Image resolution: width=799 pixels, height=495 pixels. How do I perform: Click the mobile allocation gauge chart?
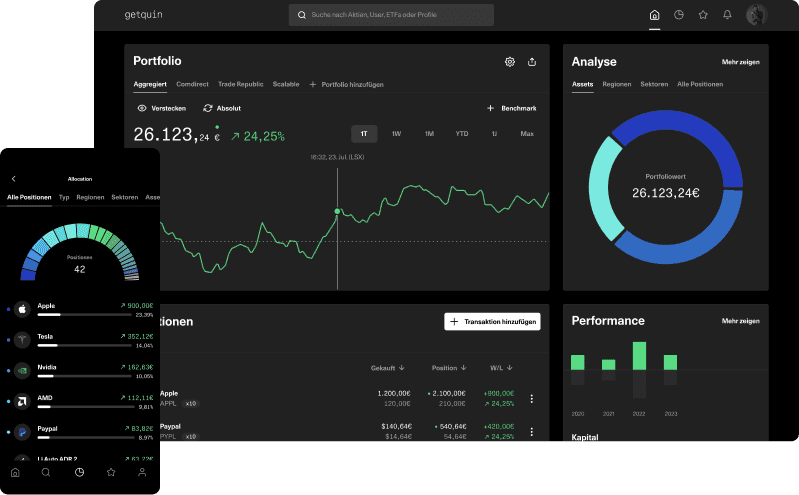[79, 252]
